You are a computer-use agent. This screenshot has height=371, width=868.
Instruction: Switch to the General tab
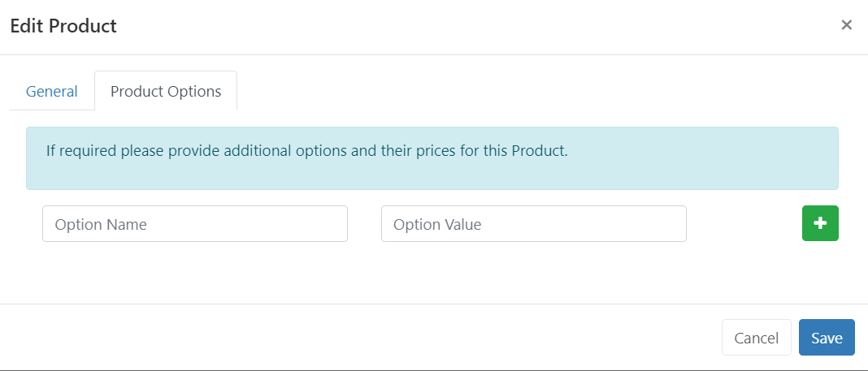[52, 91]
